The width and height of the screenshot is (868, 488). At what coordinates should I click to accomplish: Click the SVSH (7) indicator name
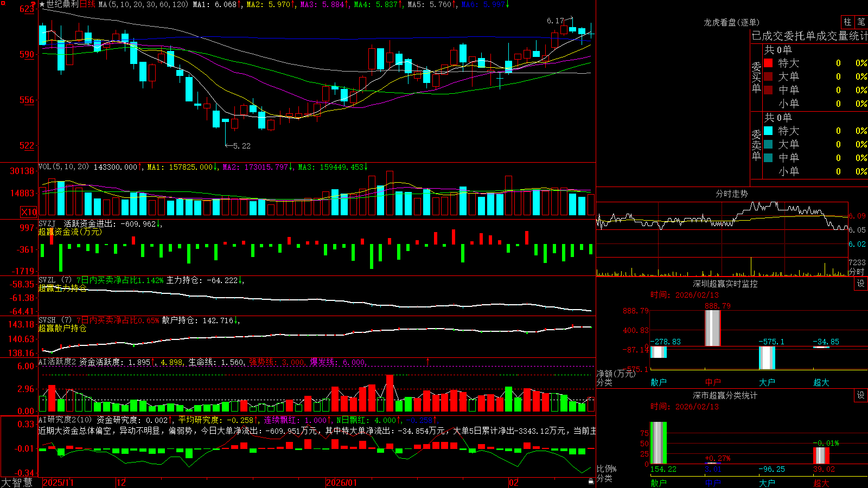[x=55, y=320]
